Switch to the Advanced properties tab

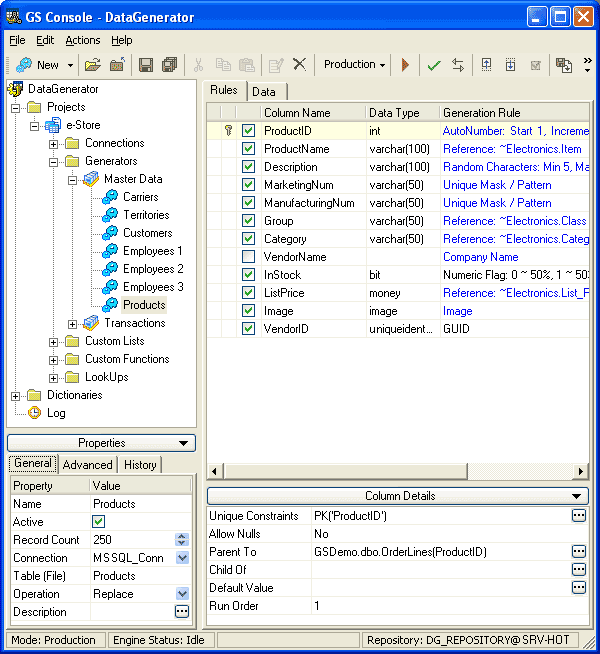point(87,465)
